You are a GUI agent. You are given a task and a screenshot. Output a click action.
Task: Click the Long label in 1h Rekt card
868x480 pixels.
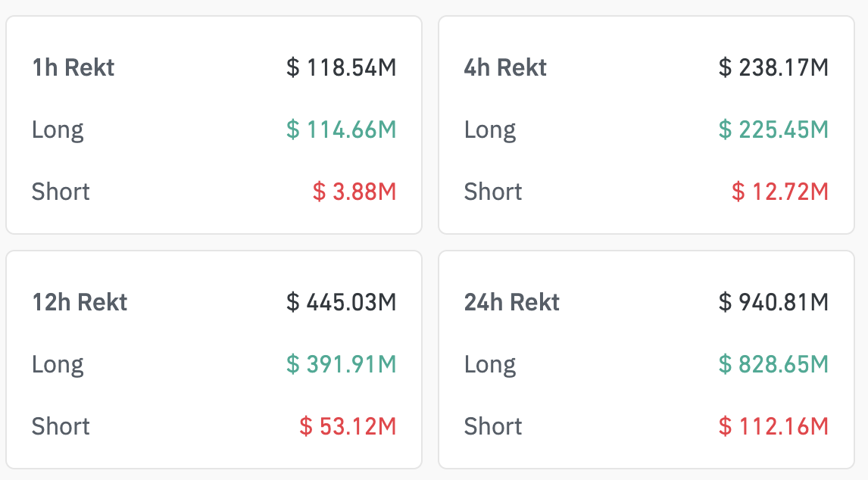[x=58, y=130]
